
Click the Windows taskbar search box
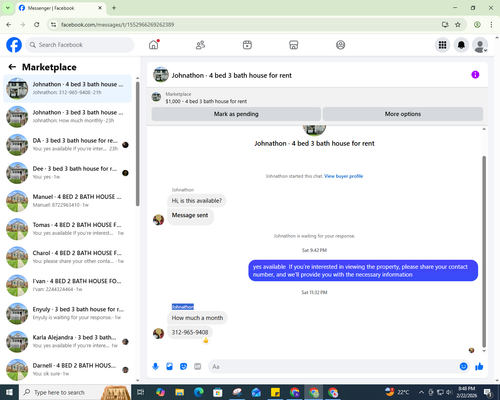[75, 392]
